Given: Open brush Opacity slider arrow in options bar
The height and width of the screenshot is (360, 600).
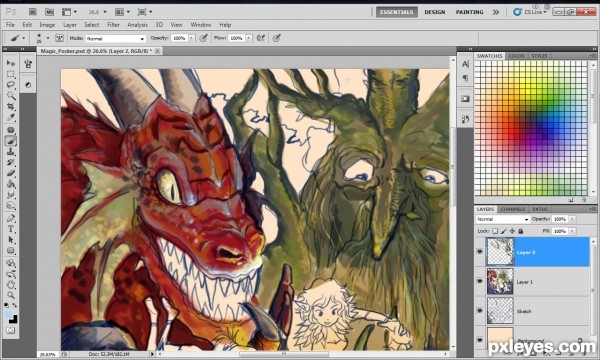Looking at the screenshot, I should [x=191, y=38].
